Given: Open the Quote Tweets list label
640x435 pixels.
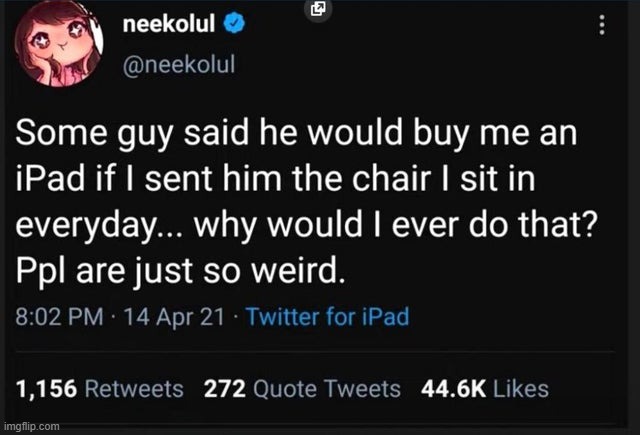Looking at the screenshot, I should coord(326,388).
